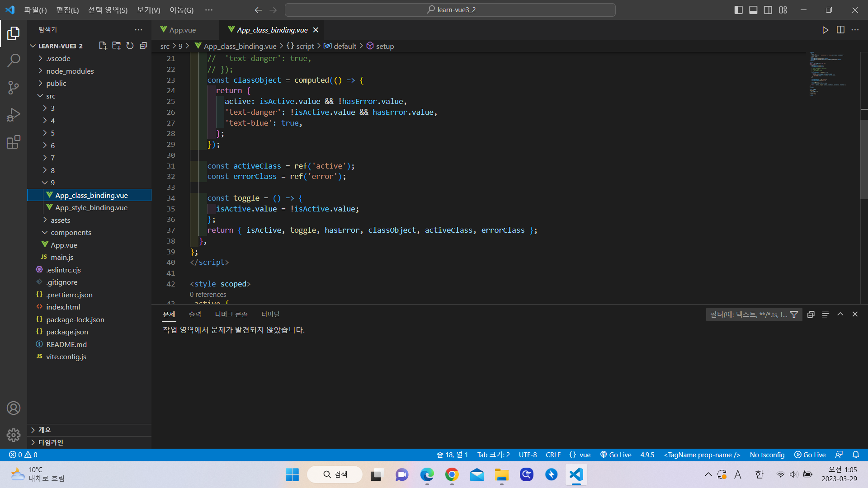Expand folder 3 under src
868x488 pixels.
tap(89, 108)
